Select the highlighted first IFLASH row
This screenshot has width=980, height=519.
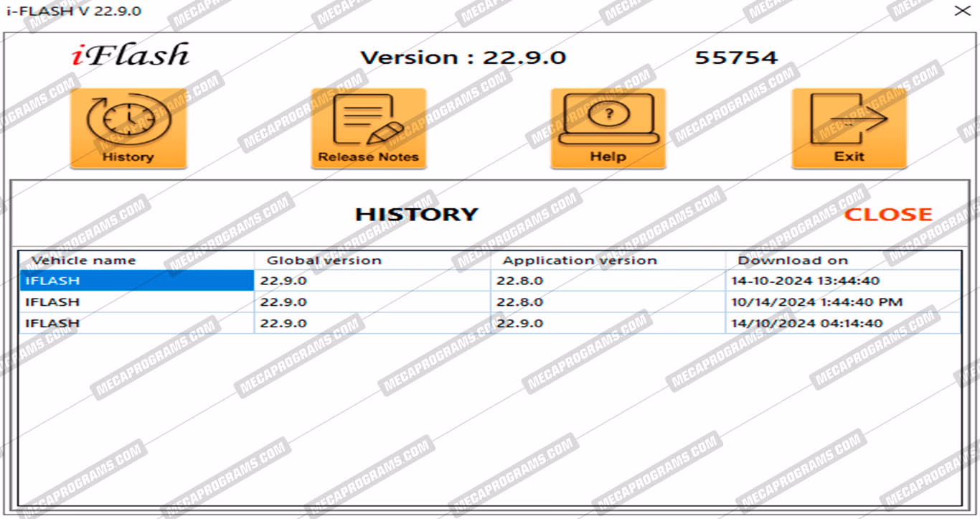point(136,281)
